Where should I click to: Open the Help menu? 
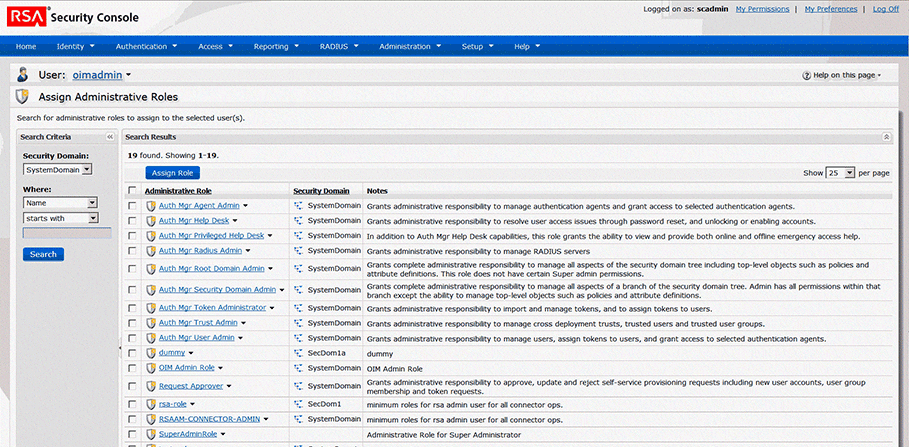[x=527, y=46]
